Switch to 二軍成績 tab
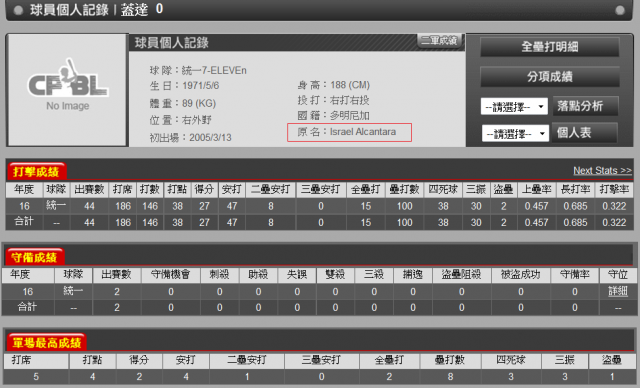Viewport: 640px width, 388px height. (x=439, y=40)
